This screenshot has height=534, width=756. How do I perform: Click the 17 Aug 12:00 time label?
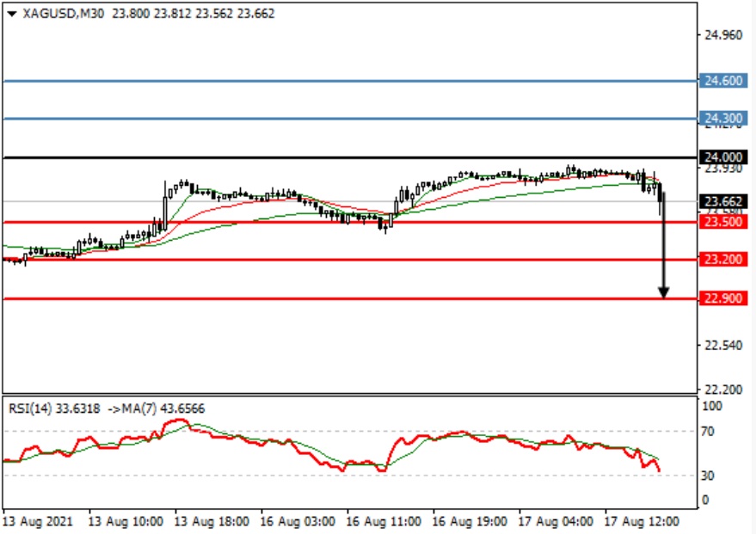pos(642,521)
